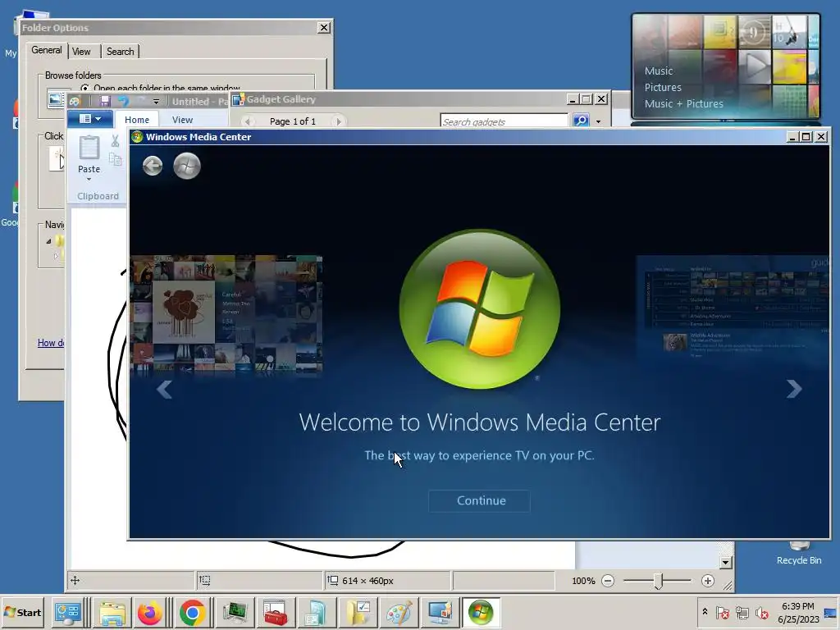The height and width of the screenshot is (630, 840).
Task: Click inside the Search gadgets field
Action: click(504, 121)
